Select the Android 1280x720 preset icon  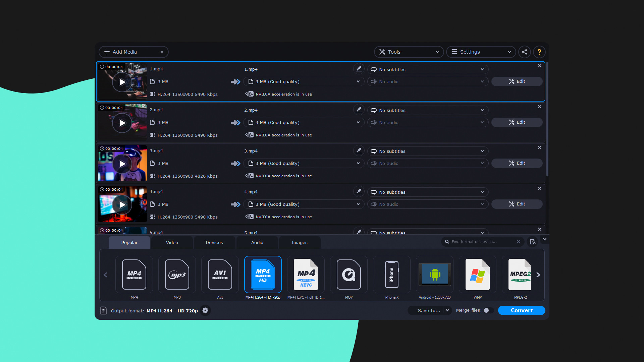(434, 274)
